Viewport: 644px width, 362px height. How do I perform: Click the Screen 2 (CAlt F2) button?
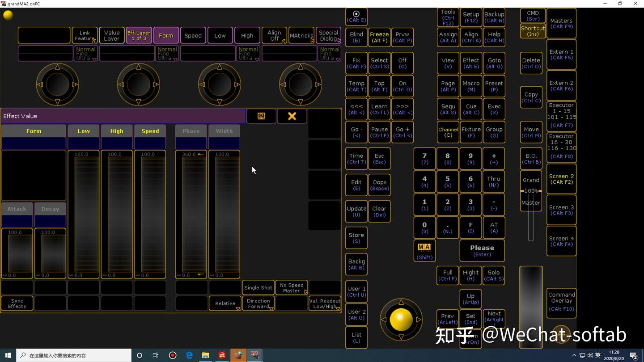coord(561,179)
